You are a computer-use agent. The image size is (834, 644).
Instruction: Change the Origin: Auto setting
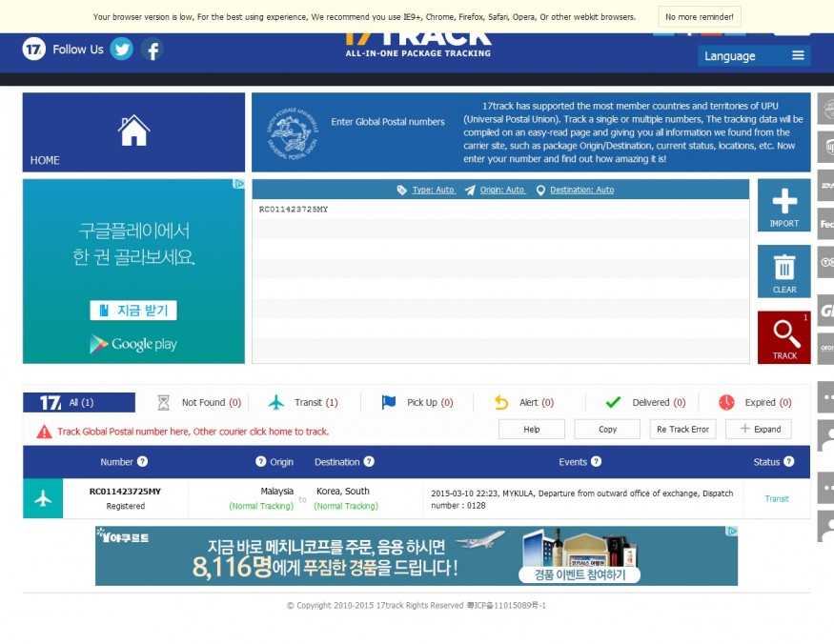coord(501,191)
